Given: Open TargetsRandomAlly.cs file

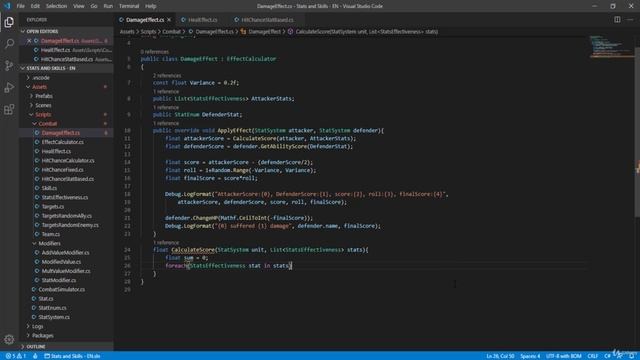Looking at the screenshot, I should click(66, 216).
